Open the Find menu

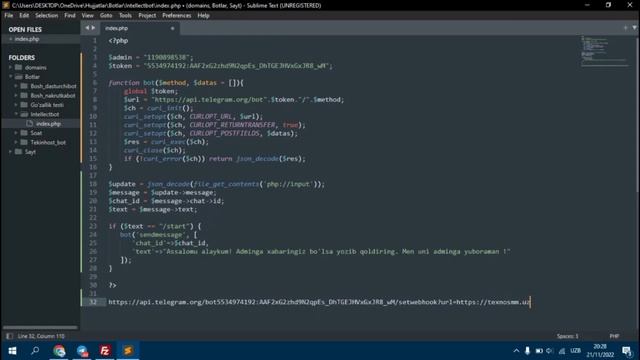[70, 16]
